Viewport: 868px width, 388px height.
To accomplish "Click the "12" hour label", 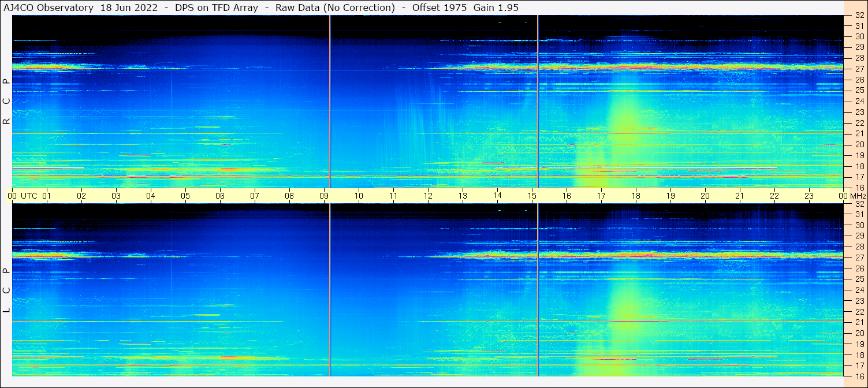I will (x=428, y=196).
